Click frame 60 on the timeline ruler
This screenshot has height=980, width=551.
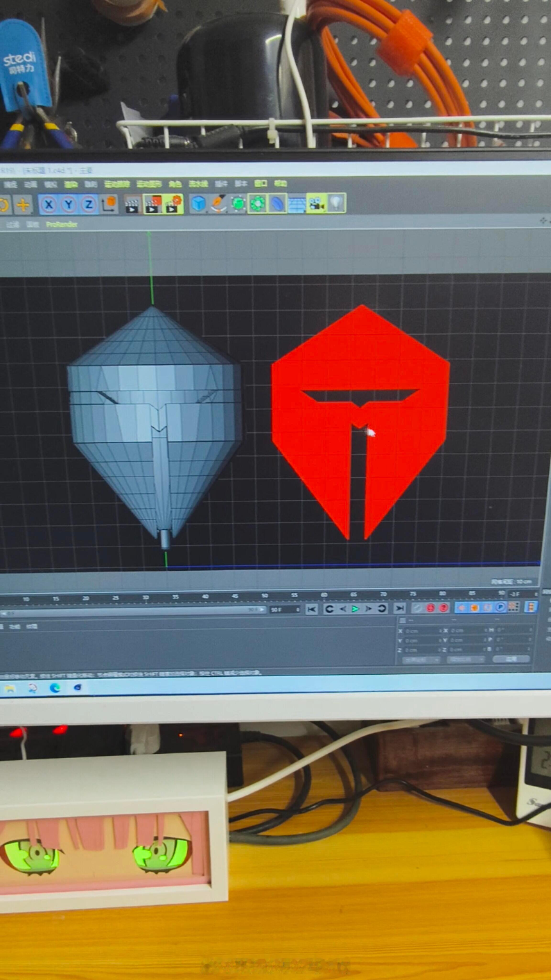(x=324, y=595)
